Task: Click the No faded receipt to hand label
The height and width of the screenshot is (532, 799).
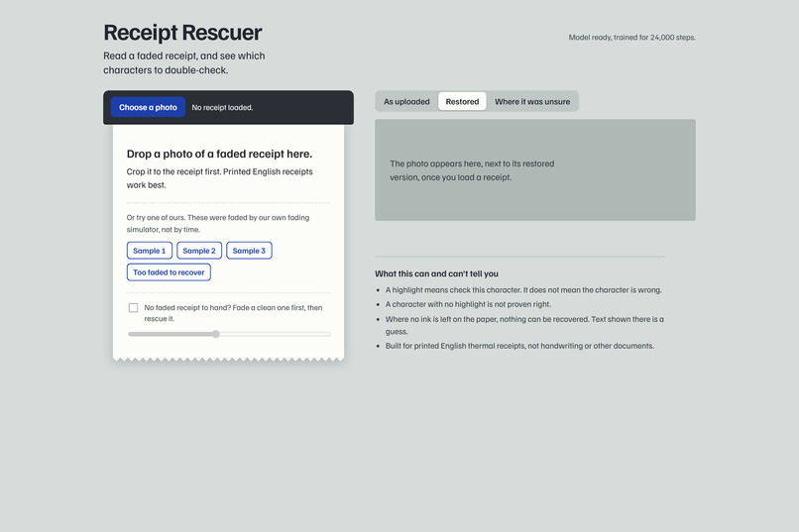Action: tap(233, 313)
